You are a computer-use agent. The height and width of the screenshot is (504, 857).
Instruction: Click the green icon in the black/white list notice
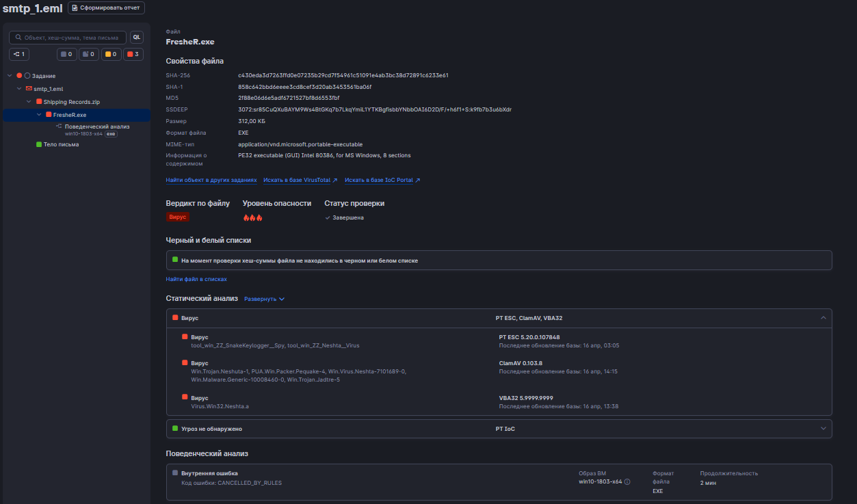click(x=175, y=260)
